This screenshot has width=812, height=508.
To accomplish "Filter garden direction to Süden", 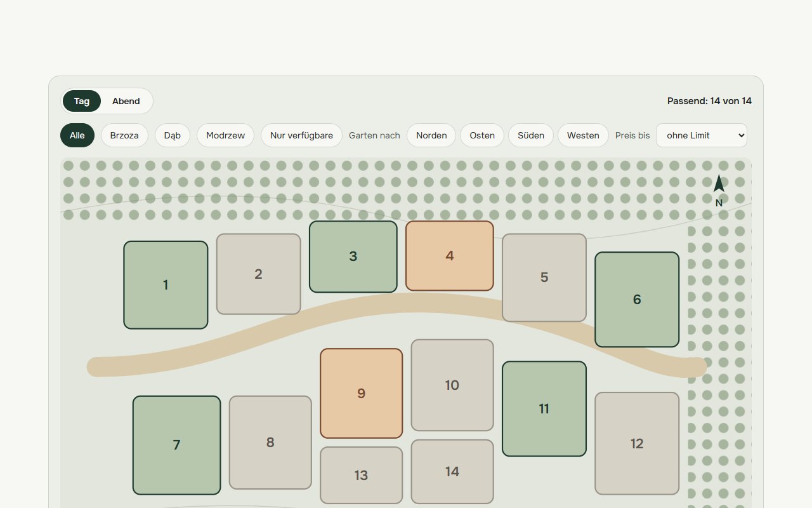I will point(531,135).
